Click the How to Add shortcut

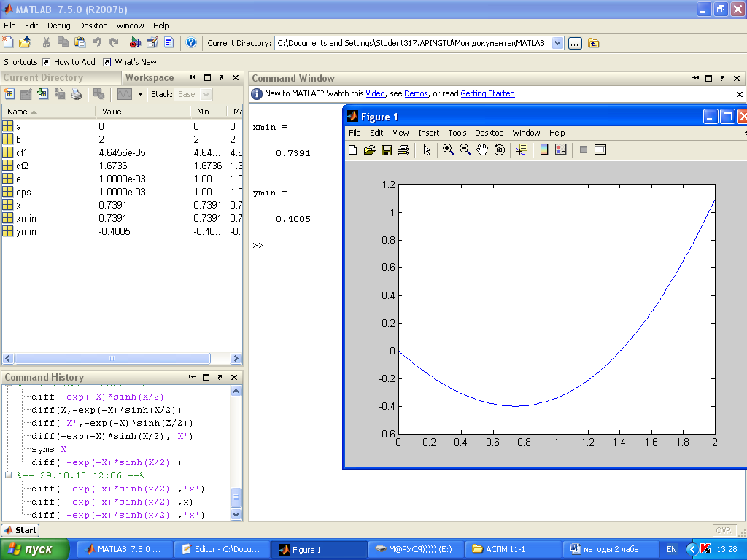click(69, 62)
